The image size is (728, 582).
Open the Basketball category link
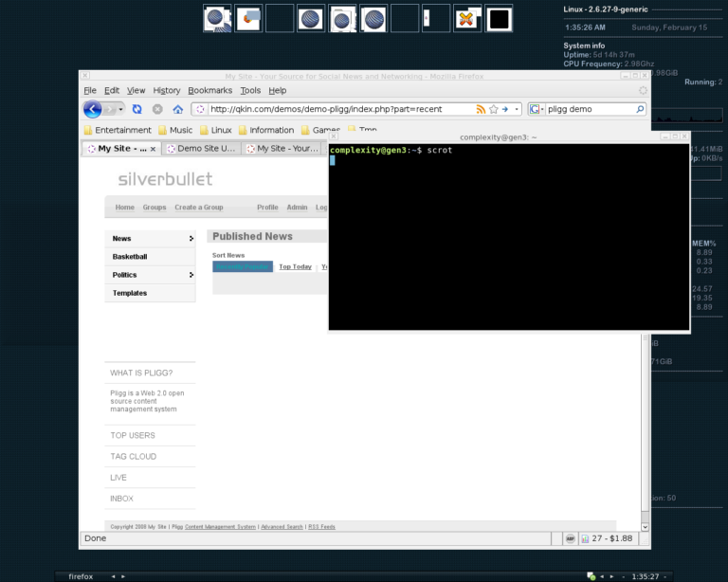pos(130,257)
